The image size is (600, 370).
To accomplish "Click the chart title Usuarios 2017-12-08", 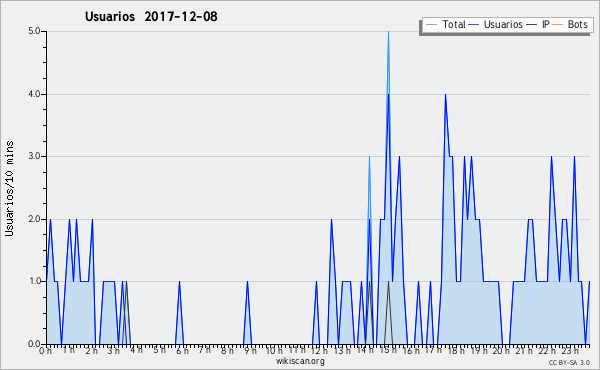I will click(x=151, y=16).
